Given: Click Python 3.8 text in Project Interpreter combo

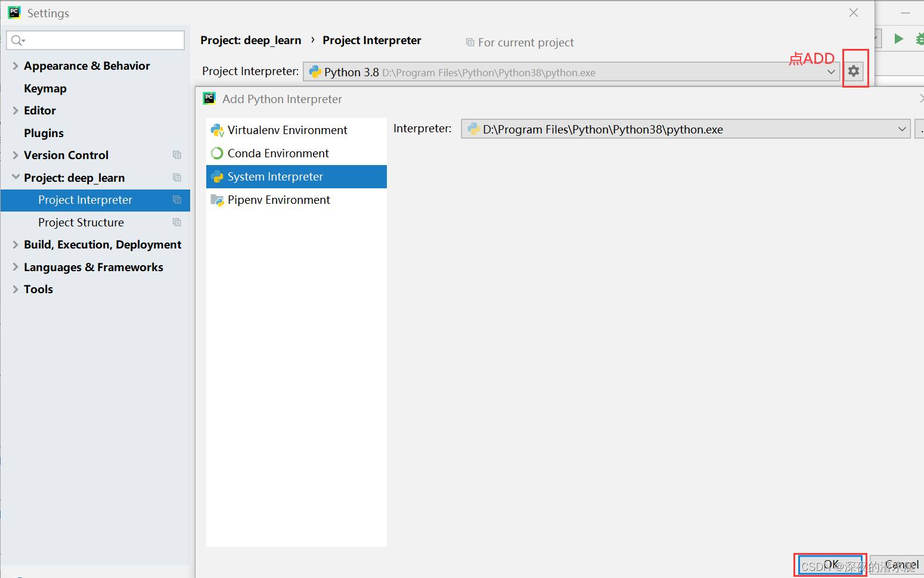Looking at the screenshot, I should pos(352,72).
